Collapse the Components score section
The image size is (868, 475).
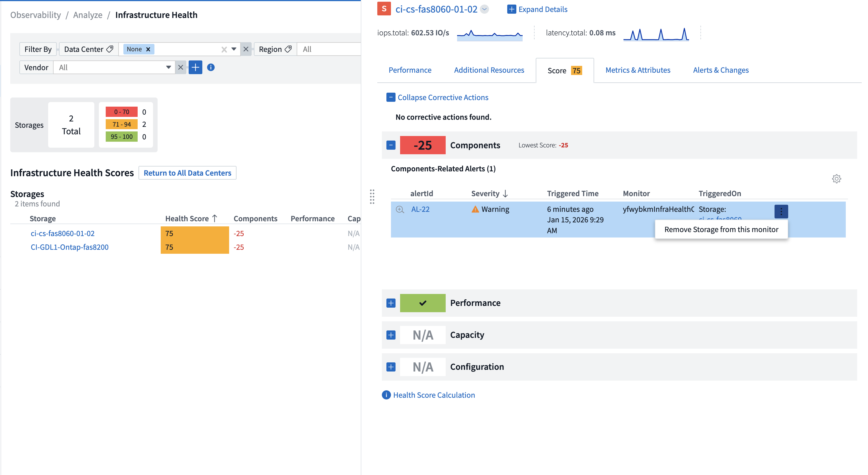point(390,145)
